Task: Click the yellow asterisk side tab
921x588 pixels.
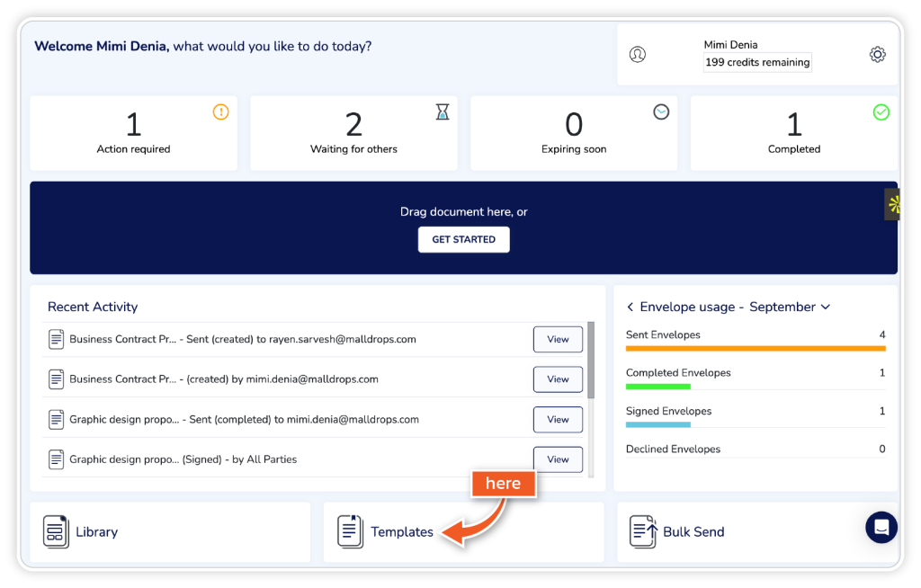Action: (x=893, y=204)
